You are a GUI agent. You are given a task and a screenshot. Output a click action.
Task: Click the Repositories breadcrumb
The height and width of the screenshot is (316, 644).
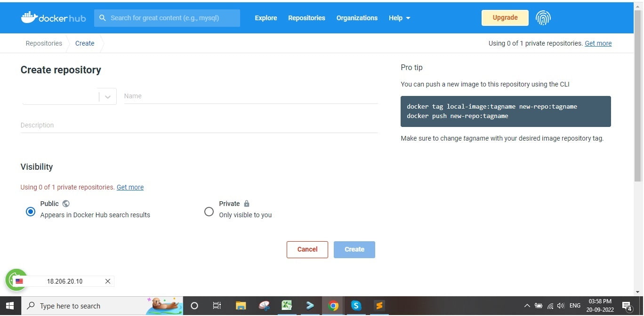[x=44, y=43]
